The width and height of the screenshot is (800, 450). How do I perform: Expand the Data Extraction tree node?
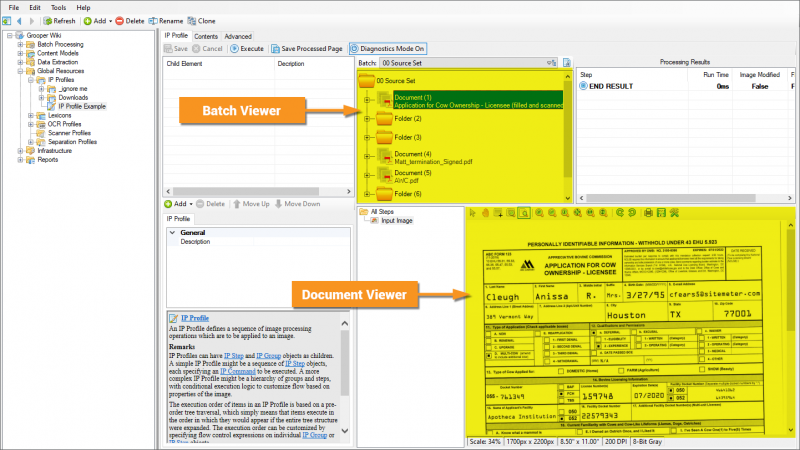point(20,62)
